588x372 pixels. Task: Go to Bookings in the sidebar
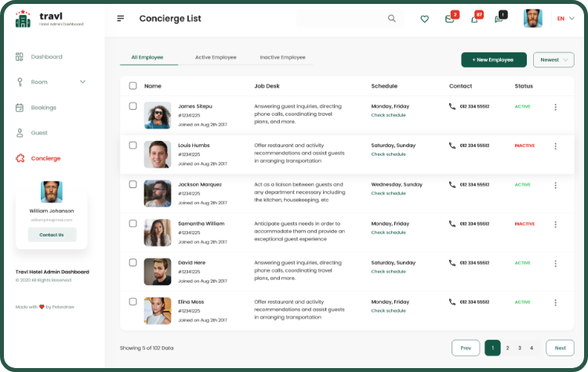pyautogui.click(x=43, y=107)
